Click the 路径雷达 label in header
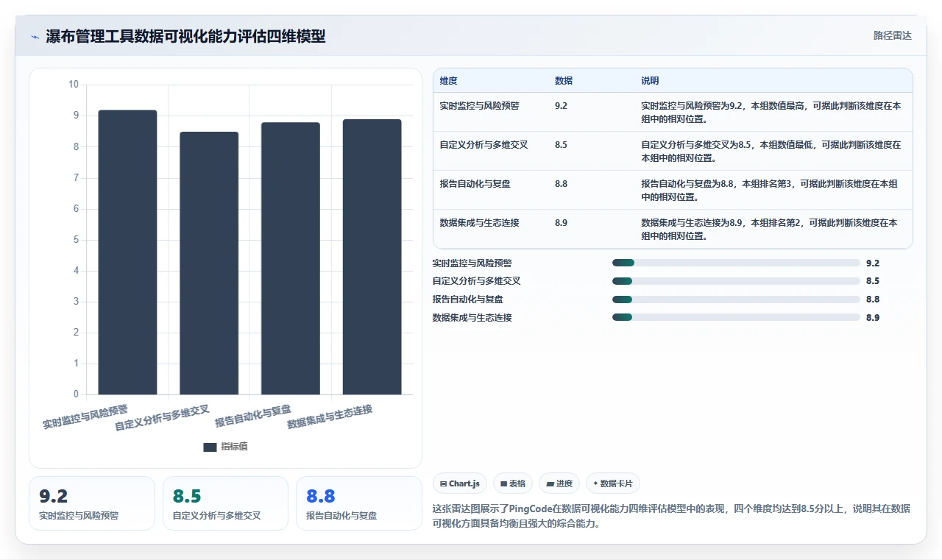942x560 pixels. [893, 35]
